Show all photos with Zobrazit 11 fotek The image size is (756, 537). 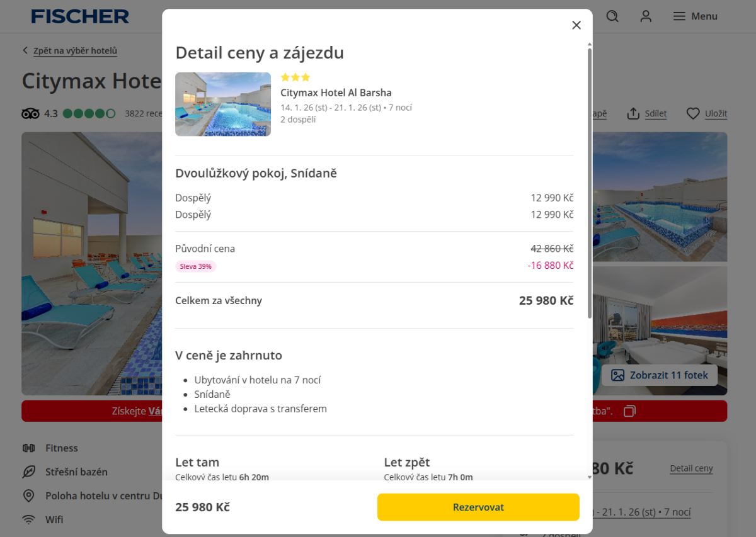click(x=660, y=375)
